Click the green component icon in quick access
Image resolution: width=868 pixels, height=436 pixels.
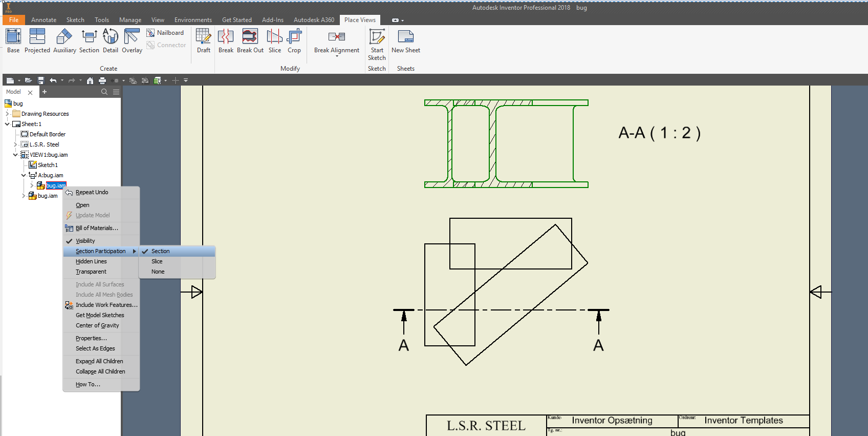point(158,80)
